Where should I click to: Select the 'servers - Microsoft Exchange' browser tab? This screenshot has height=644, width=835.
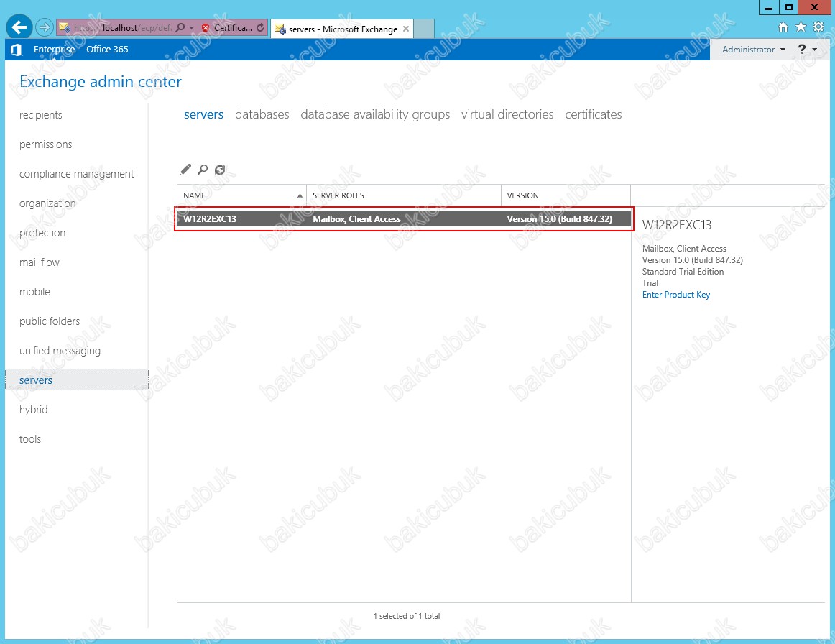click(x=343, y=29)
